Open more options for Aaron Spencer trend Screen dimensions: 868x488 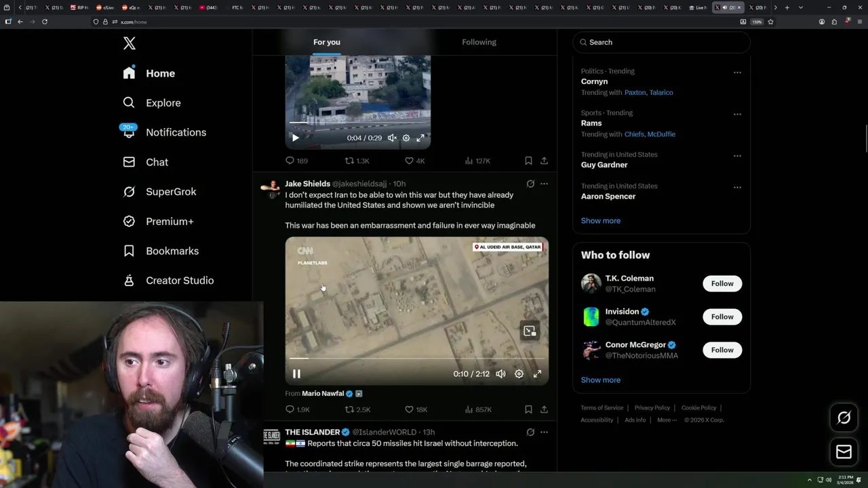point(737,187)
